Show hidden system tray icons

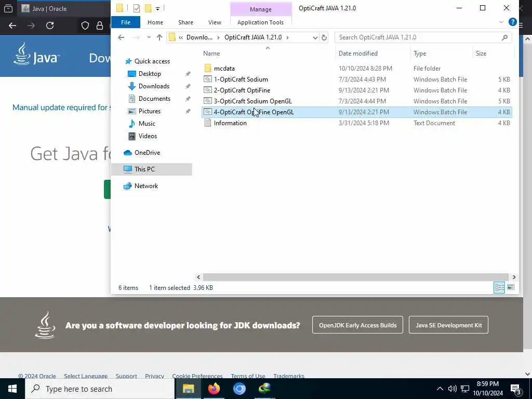(440, 389)
